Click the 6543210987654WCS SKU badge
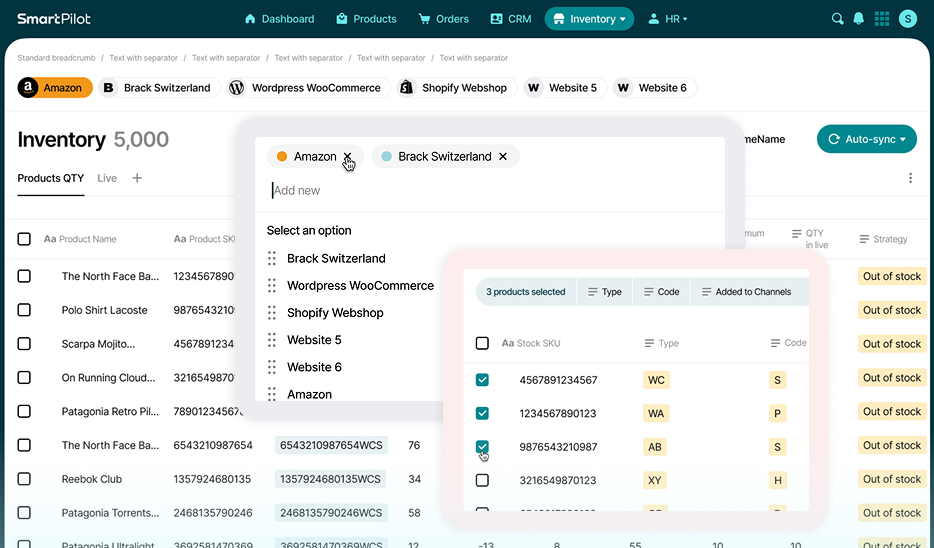 (x=331, y=446)
